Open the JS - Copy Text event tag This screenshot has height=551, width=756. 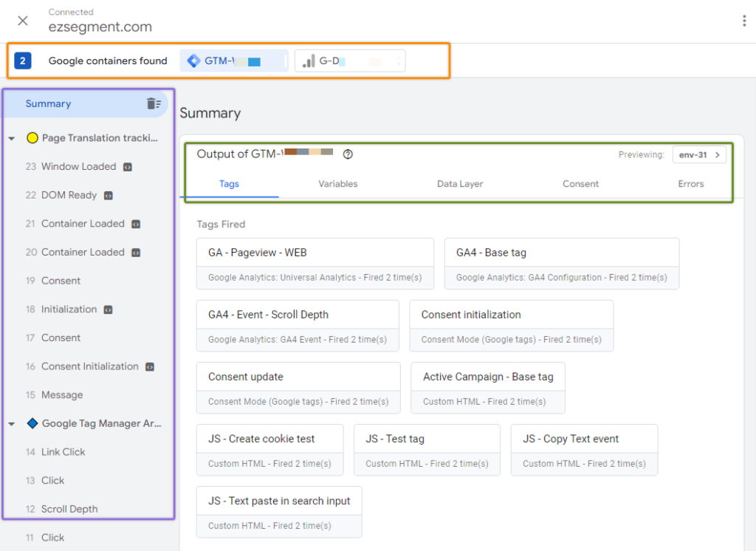click(585, 450)
